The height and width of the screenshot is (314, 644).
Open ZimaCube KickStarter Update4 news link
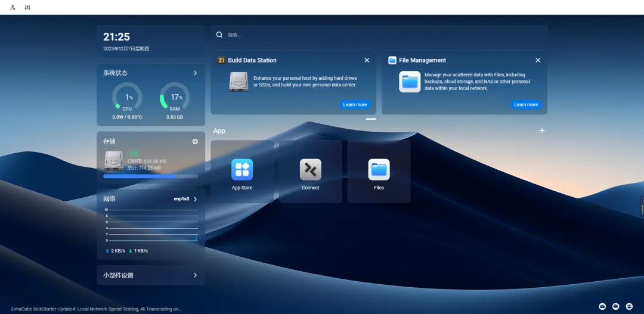[95, 309]
